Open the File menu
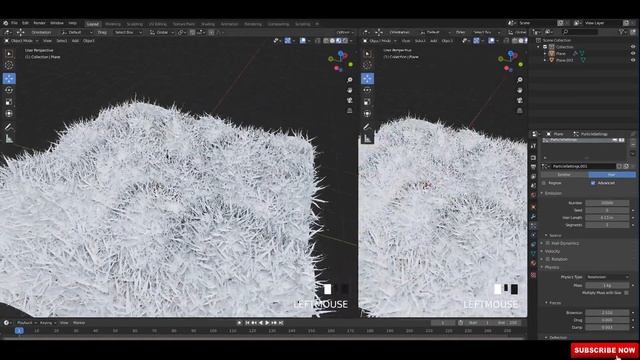Screen dimensions: 640x360 (15, 23)
